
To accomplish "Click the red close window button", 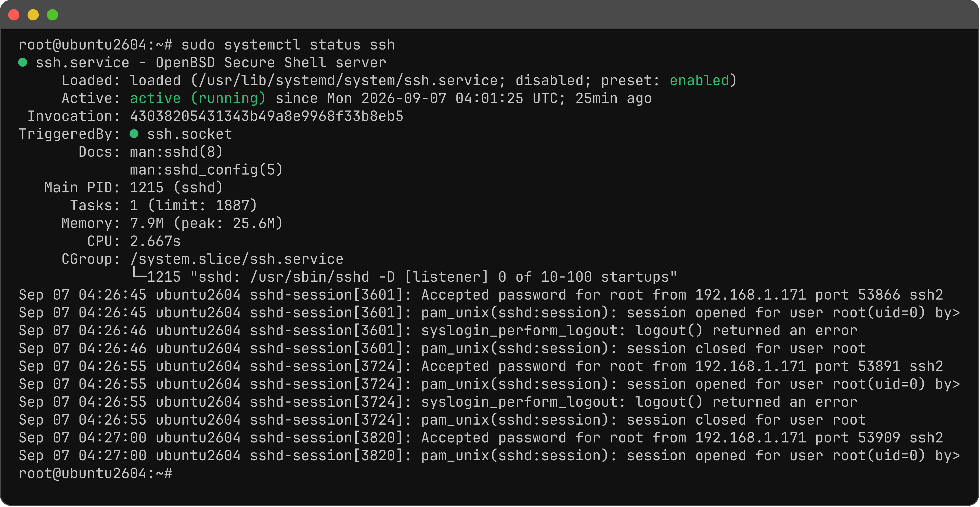I will click(14, 15).
